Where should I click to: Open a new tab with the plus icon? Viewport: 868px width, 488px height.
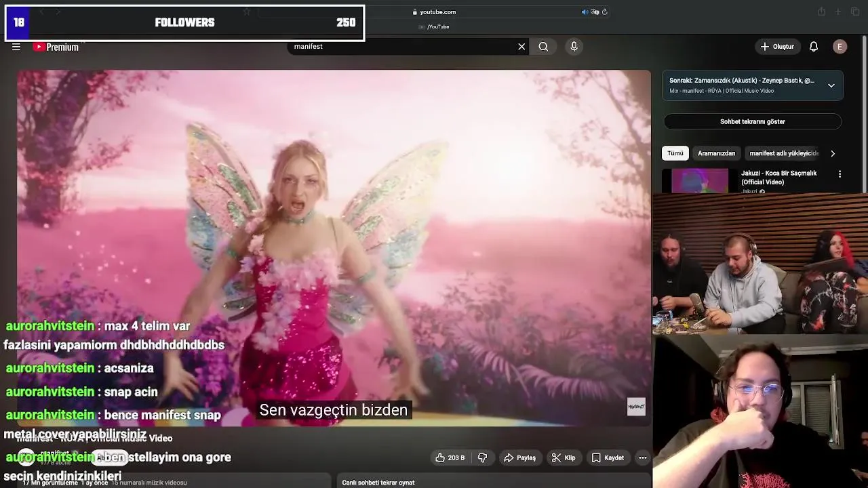[838, 12]
